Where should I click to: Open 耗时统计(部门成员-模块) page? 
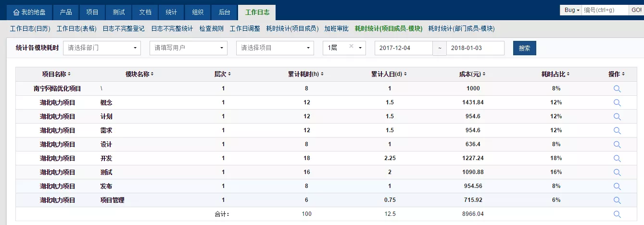tap(461, 29)
